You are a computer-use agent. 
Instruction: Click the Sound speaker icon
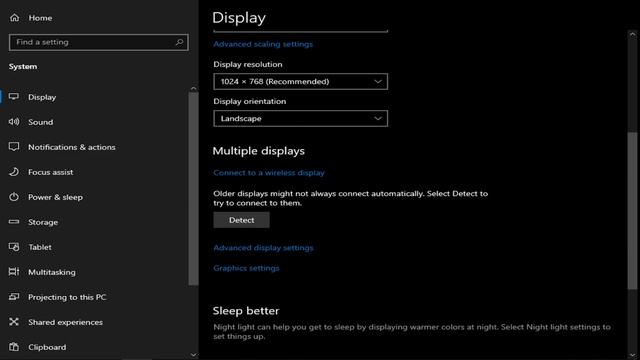pyautogui.click(x=14, y=122)
